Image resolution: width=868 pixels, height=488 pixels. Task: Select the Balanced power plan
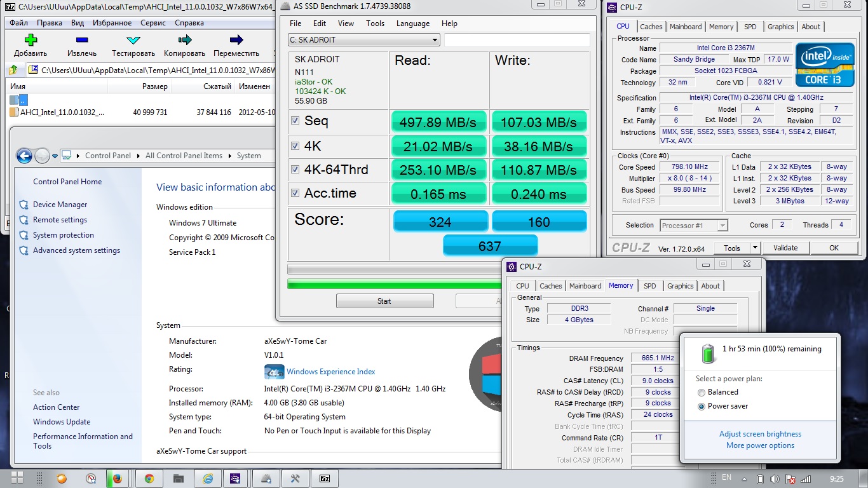[702, 392]
